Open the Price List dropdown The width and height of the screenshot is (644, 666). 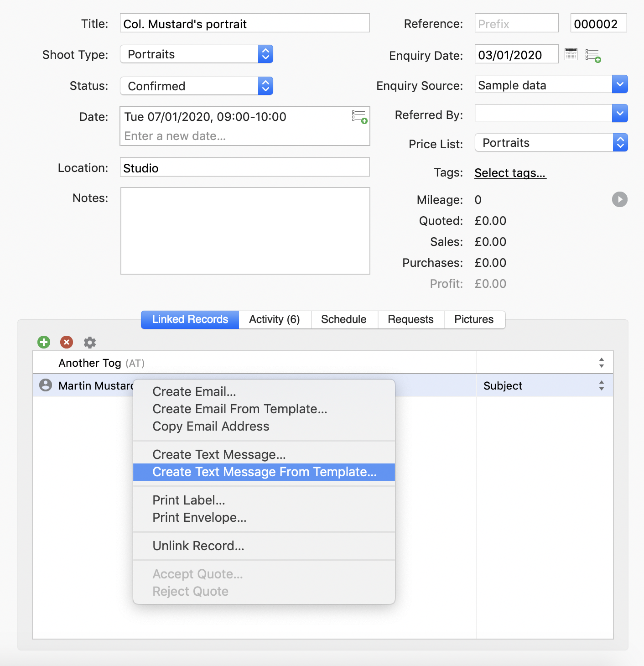[x=551, y=143]
